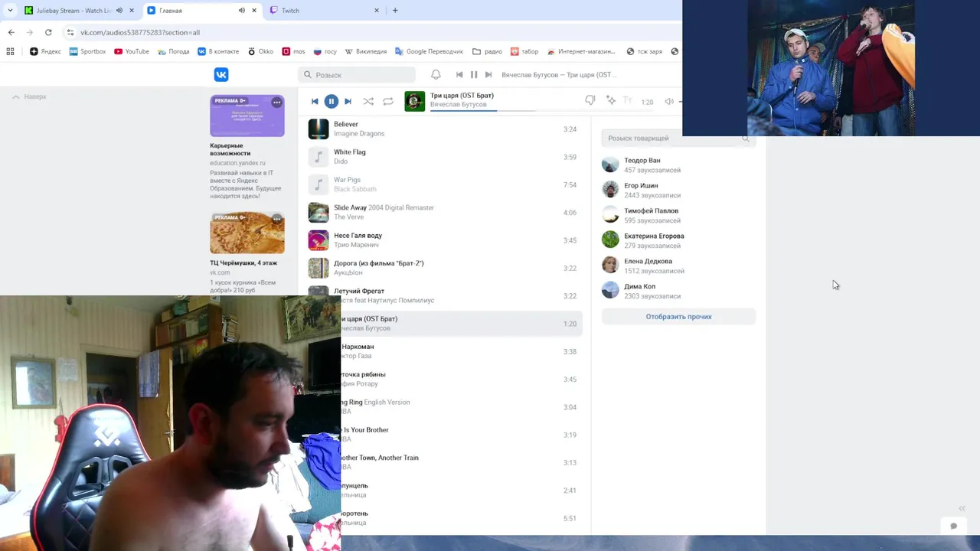Open the Sportbox bookmark
The height and width of the screenshot is (551, 980).
(x=87, y=51)
